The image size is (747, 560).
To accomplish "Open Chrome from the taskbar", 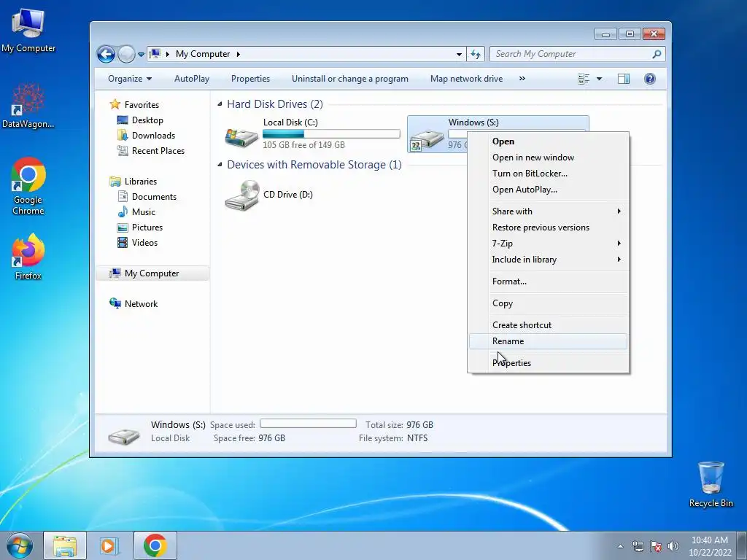I will pos(155,545).
